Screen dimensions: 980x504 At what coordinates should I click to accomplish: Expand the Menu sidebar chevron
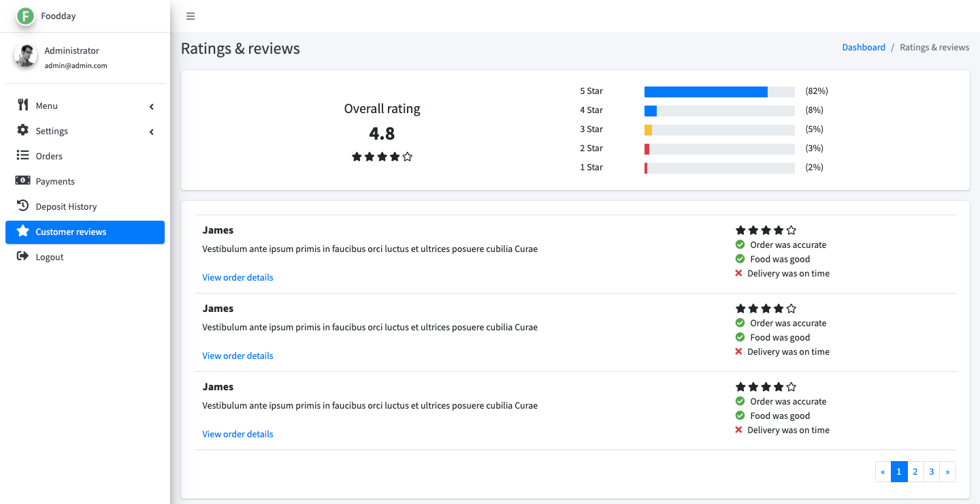pos(152,106)
